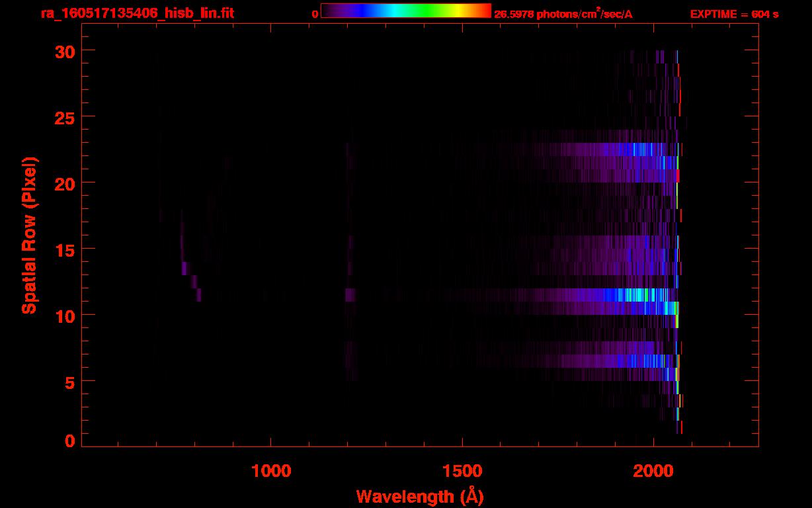Click the rainbow color scale bar
This screenshot has width=812, height=508.
(x=406, y=11)
